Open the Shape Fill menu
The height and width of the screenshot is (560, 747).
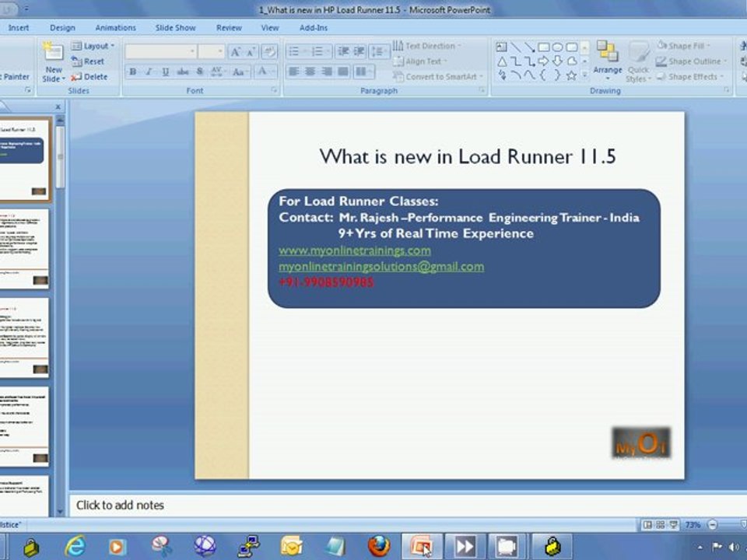click(684, 46)
